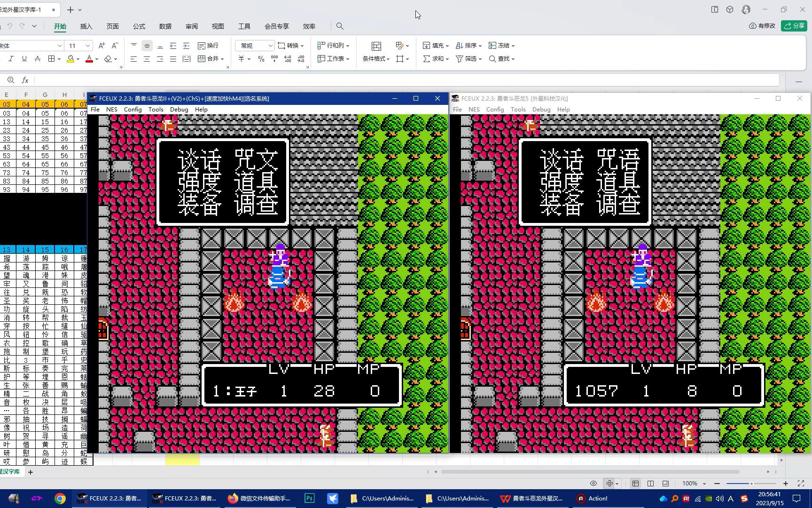Screen dimensions: 812x508
Task: Switch to the 视图 ribbon tab
Action: coord(218,26)
